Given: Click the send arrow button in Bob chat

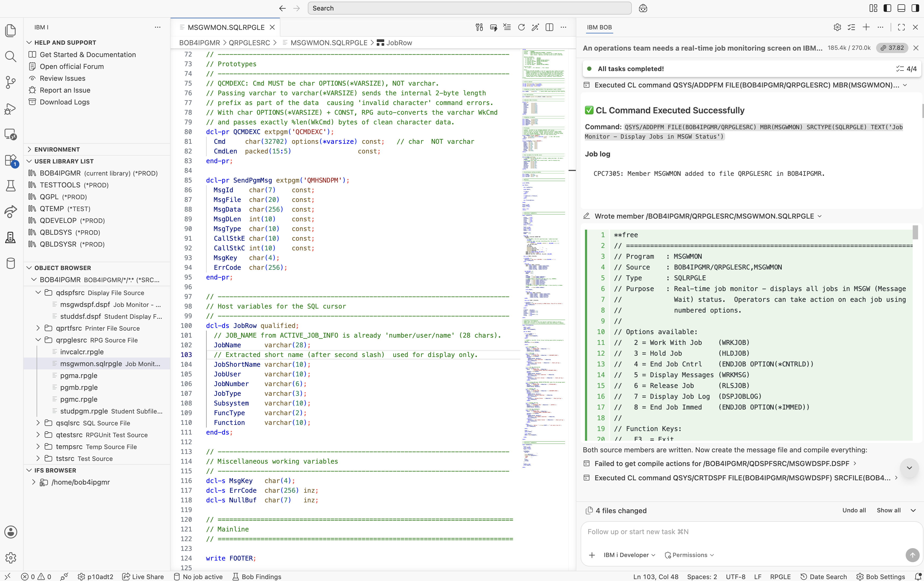Looking at the screenshot, I should click(912, 555).
